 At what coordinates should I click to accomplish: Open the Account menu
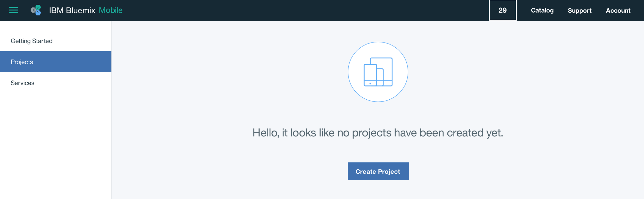tap(618, 11)
